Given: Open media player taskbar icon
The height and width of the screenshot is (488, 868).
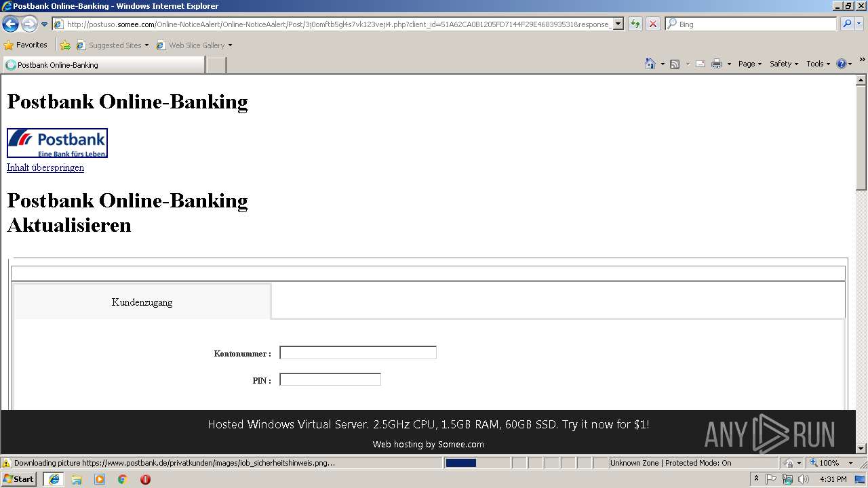Looking at the screenshot, I should [x=100, y=479].
